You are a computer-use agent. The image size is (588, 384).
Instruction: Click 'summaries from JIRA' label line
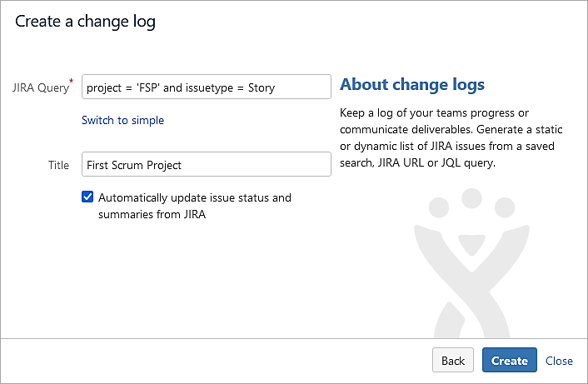[152, 214]
